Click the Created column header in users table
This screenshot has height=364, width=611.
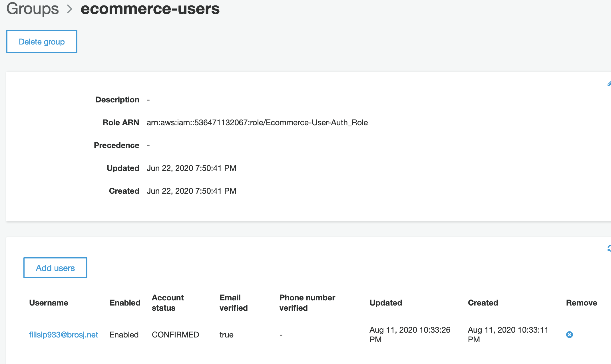click(483, 303)
